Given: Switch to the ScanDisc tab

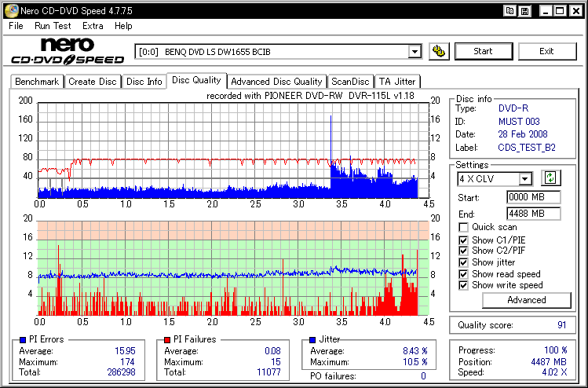Looking at the screenshot, I should [x=350, y=82].
